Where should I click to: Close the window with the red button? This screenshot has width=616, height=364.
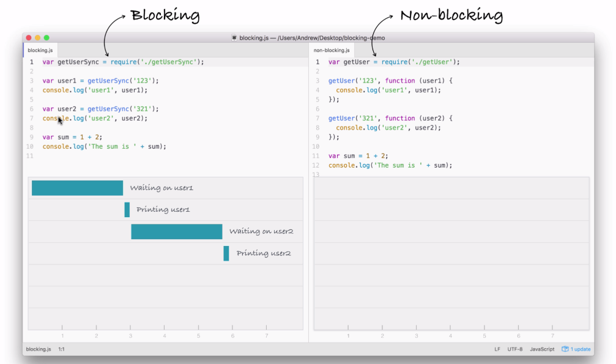pos(29,38)
